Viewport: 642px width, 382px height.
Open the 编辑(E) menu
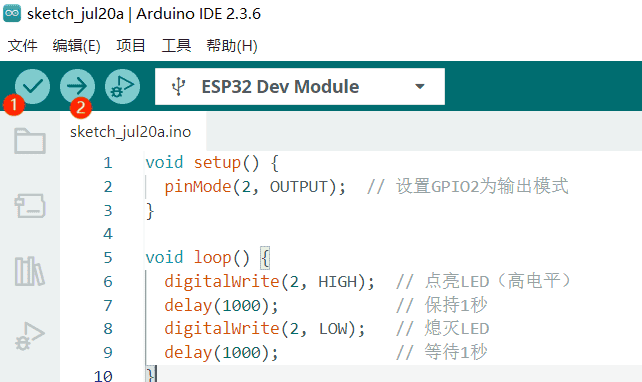click(77, 45)
